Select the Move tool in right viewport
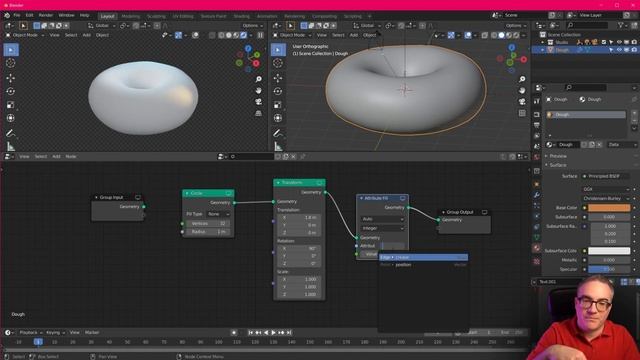The height and width of the screenshot is (360, 640). (x=278, y=78)
